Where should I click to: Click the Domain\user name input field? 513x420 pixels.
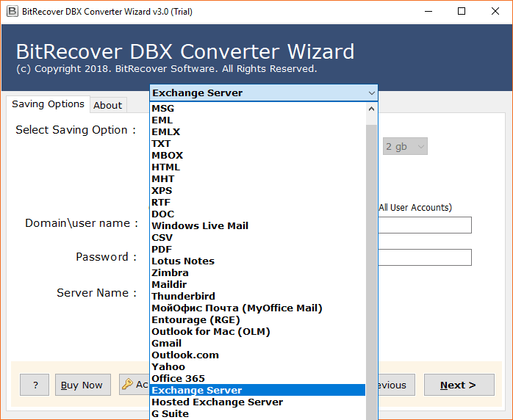424,225
